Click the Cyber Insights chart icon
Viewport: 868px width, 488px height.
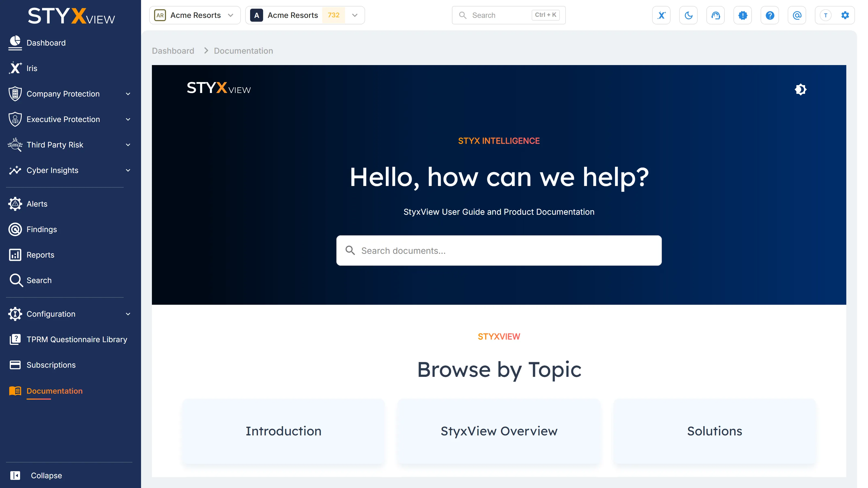click(15, 170)
